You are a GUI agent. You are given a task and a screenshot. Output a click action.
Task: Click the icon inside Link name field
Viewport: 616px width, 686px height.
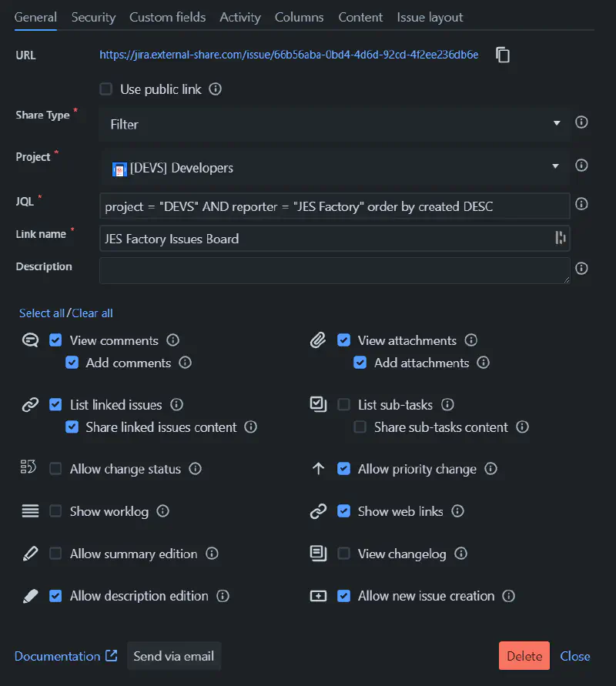[x=560, y=238]
